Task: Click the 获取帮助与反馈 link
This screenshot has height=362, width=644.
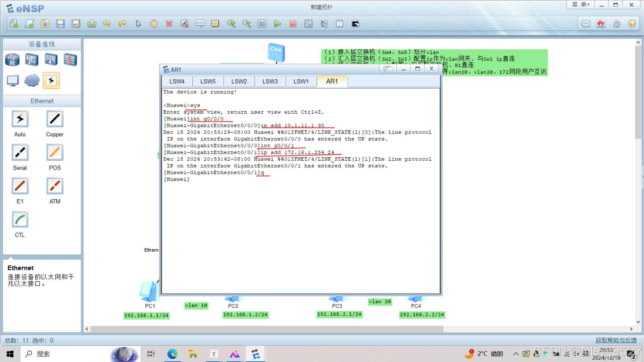Action: [616, 340]
